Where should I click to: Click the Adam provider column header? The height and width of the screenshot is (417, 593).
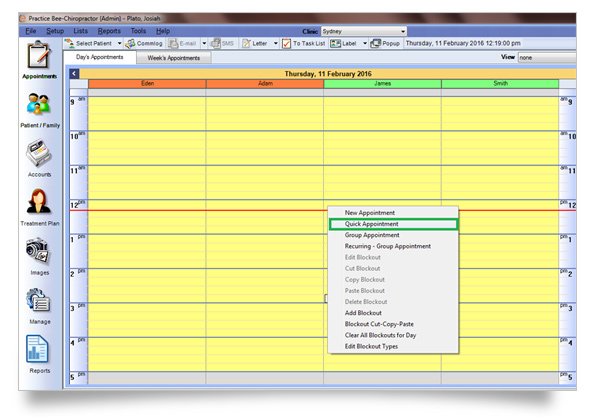tap(265, 84)
